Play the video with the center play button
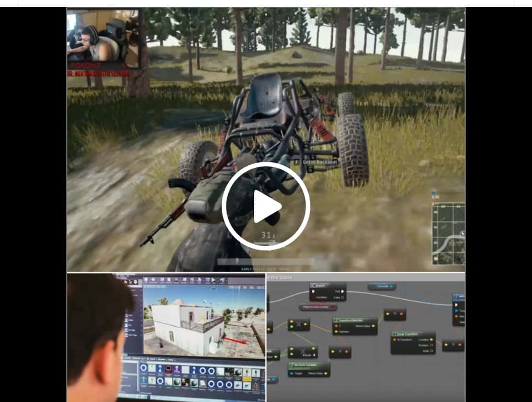This screenshot has height=402, width=532. 266,206
